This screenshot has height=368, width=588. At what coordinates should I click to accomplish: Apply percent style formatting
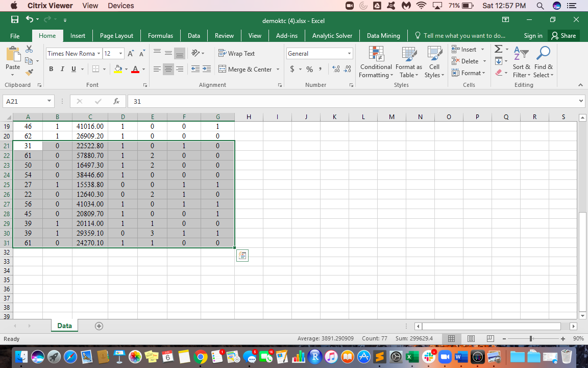coord(309,69)
